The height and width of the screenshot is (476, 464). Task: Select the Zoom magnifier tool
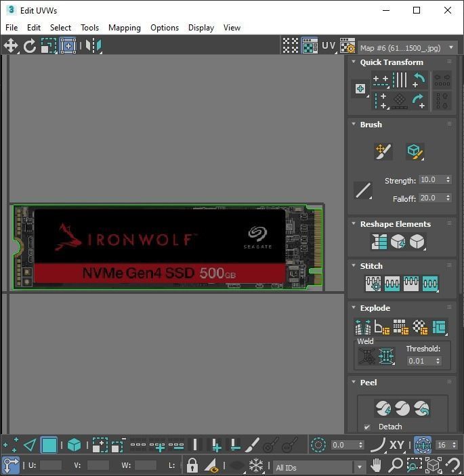click(x=396, y=465)
